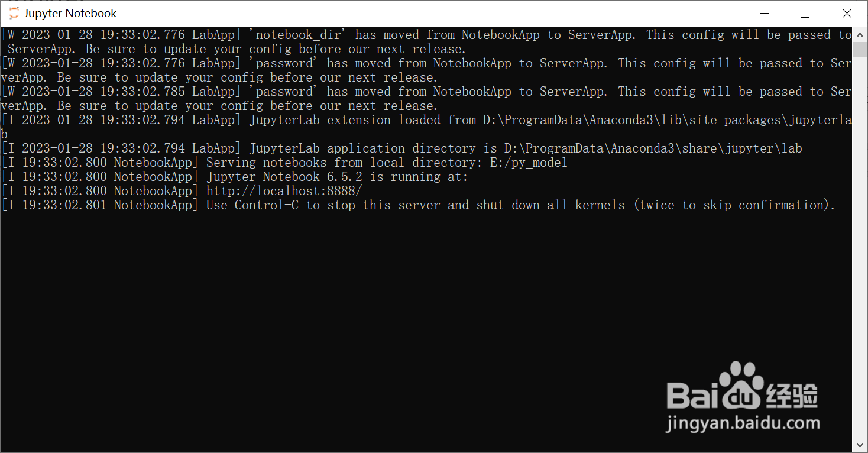Click the 'notebook_dir' warning line
This screenshot has width=868, height=453.
426,42
